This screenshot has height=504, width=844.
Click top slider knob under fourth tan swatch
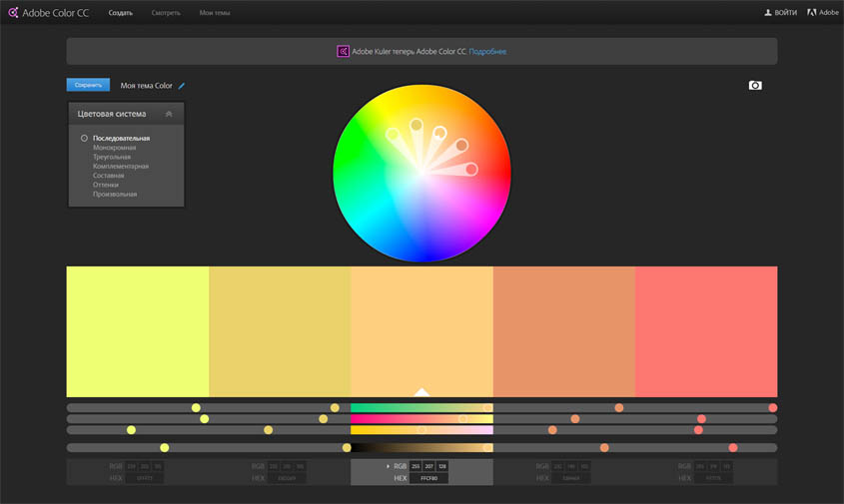(x=619, y=408)
